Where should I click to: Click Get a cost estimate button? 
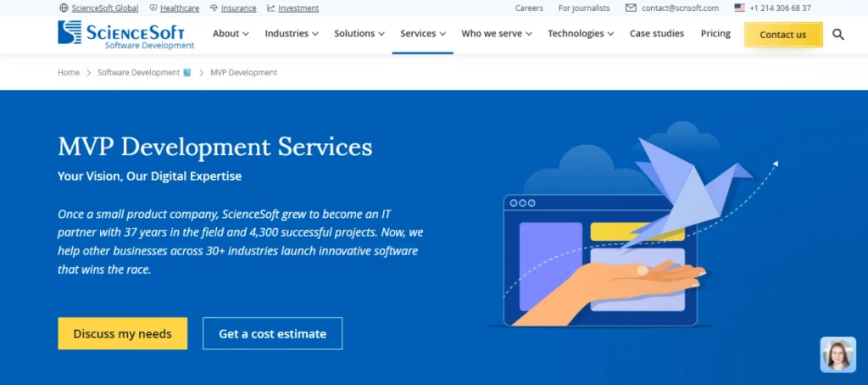(272, 333)
